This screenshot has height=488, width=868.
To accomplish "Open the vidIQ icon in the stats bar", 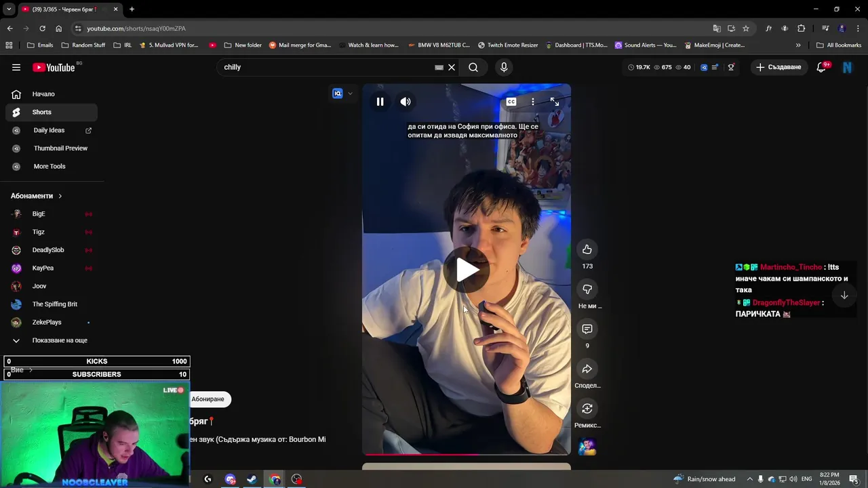I will 704,67.
